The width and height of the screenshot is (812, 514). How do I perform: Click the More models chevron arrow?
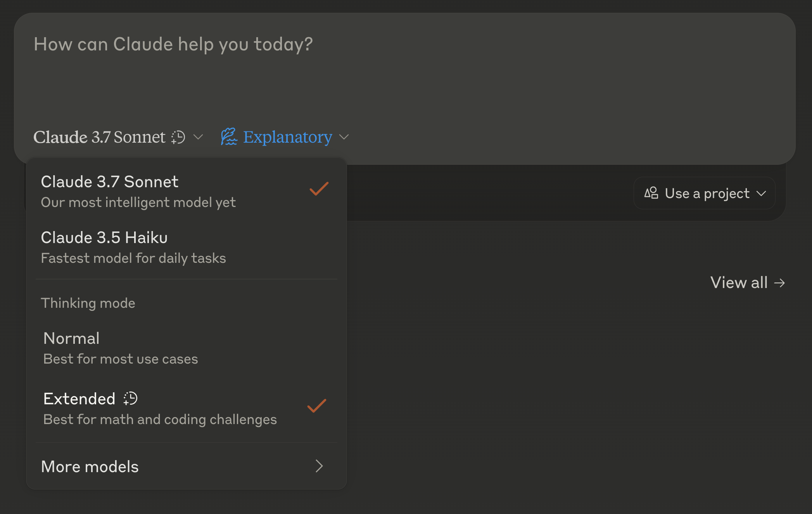click(x=319, y=466)
